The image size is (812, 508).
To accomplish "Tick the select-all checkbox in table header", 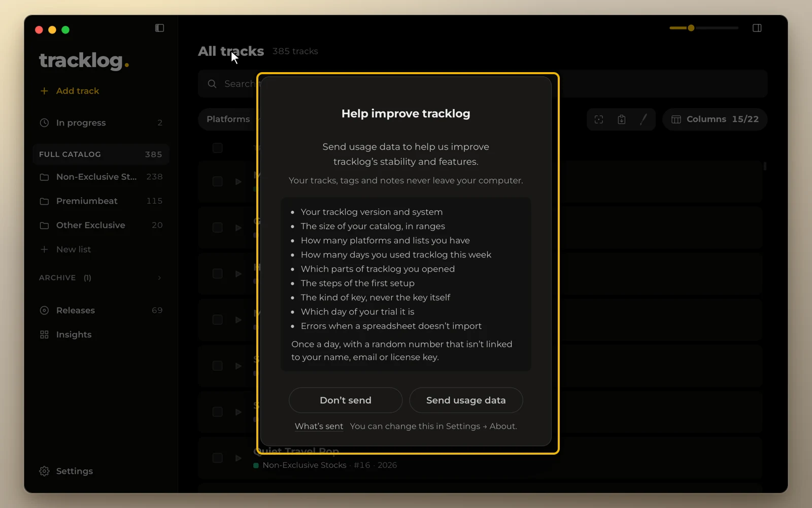I will coord(218,148).
